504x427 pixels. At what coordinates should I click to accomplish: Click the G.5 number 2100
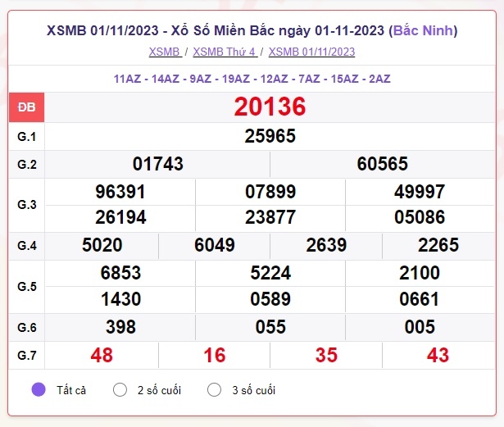pos(420,273)
